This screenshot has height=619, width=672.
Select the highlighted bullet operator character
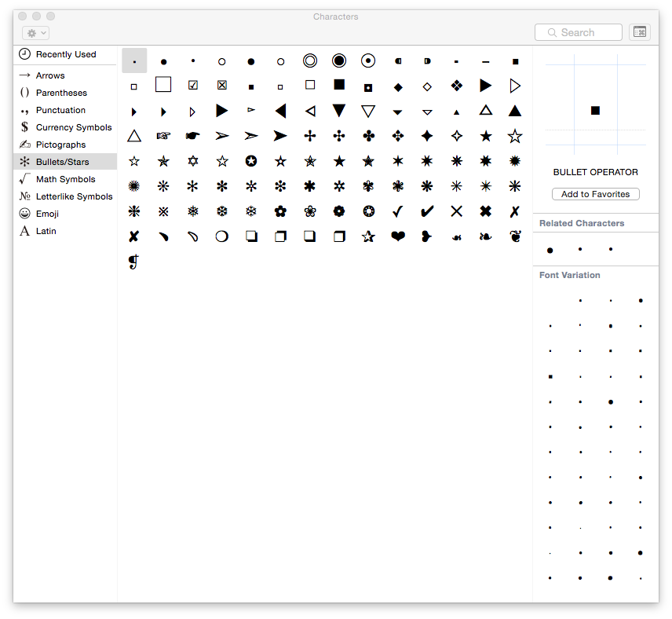click(x=134, y=61)
